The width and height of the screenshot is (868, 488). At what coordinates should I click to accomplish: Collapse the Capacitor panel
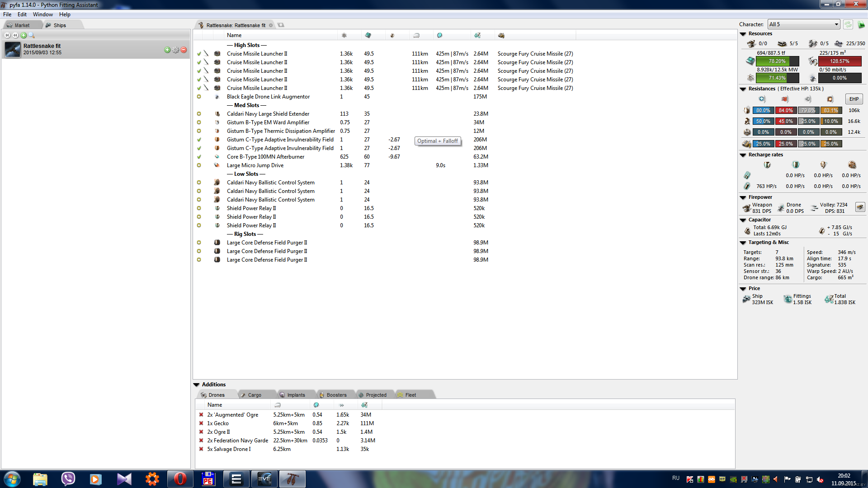click(x=743, y=220)
